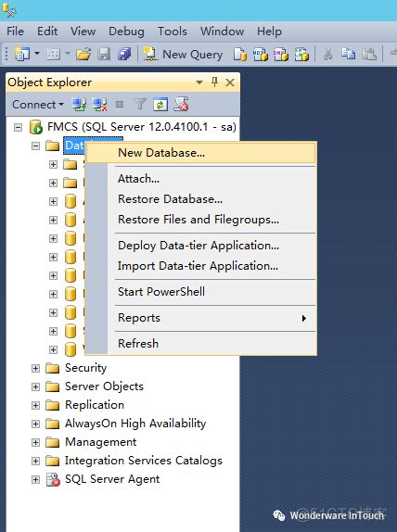The width and height of the screenshot is (397, 532).
Task: Click the Disconnect icon in Object Explorer
Action: click(99, 105)
